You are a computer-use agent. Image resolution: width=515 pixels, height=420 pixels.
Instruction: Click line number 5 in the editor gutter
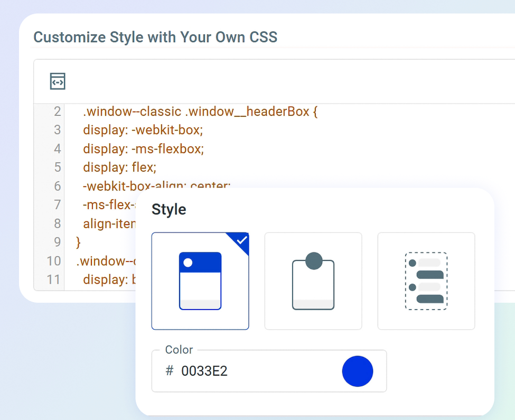coord(57,167)
